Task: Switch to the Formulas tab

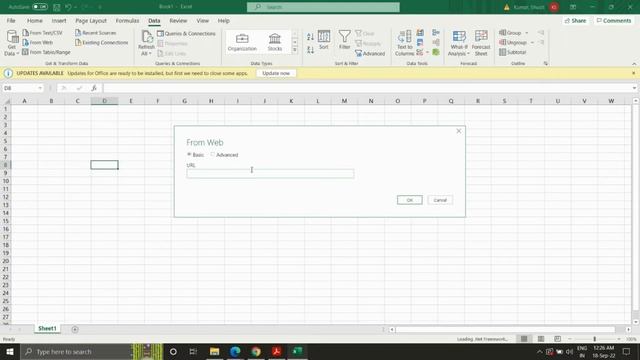Action: 127,20
